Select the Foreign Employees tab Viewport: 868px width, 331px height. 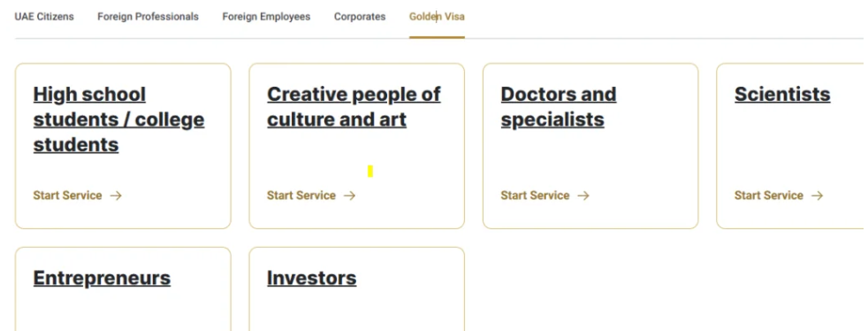pyautogui.click(x=266, y=17)
